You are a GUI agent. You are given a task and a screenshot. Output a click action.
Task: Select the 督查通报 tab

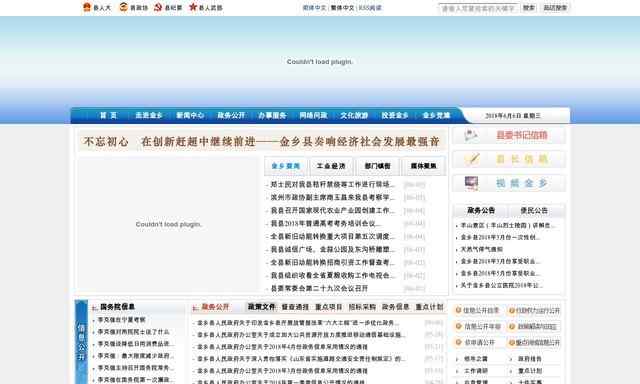(295, 307)
